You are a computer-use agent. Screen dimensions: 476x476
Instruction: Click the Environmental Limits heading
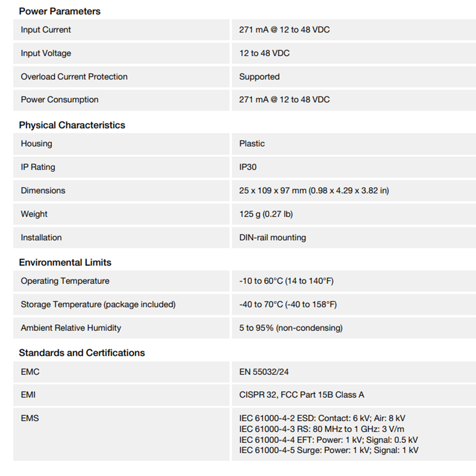65,262
